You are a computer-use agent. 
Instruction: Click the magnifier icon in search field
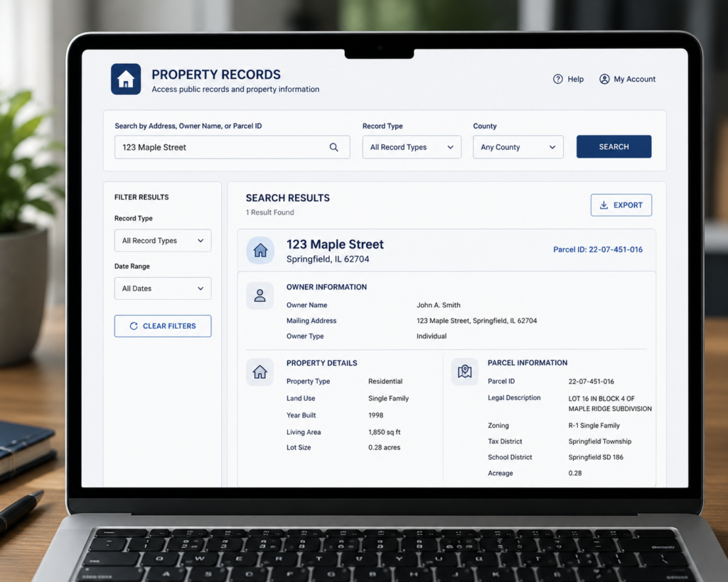point(334,147)
